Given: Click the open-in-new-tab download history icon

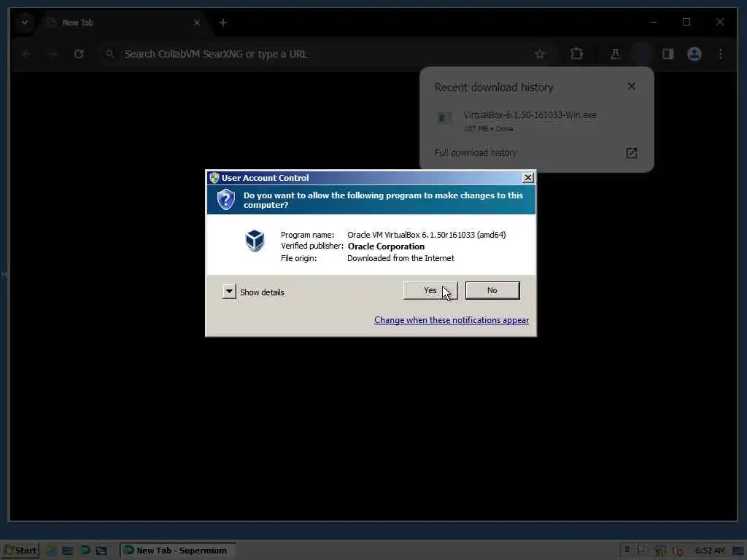Looking at the screenshot, I should (631, 153).
